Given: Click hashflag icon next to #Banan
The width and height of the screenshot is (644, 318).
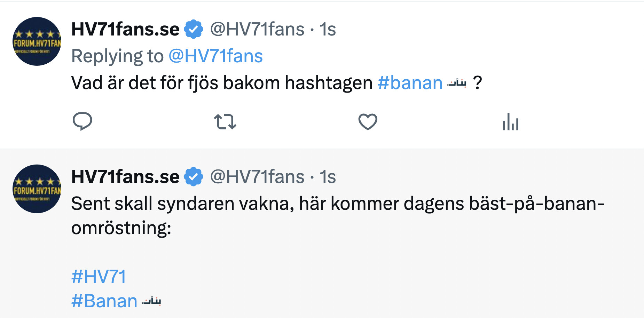Looking at the screenshot, I should [x=151, y=301].
